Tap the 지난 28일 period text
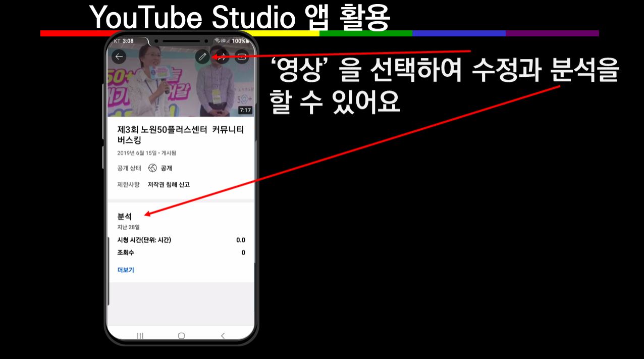This screenshot has width=644, height=359. tap(128, 227)
